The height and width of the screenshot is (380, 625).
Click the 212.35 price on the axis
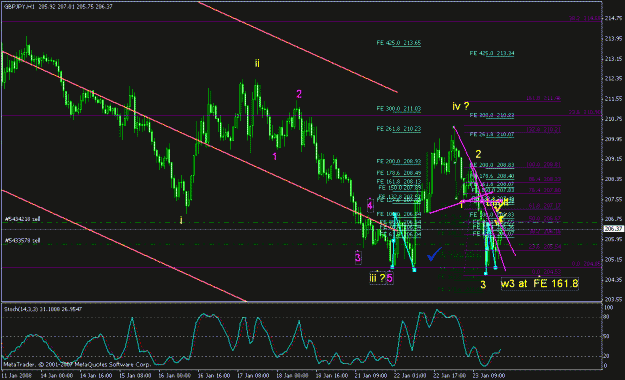tap(613, 79)
